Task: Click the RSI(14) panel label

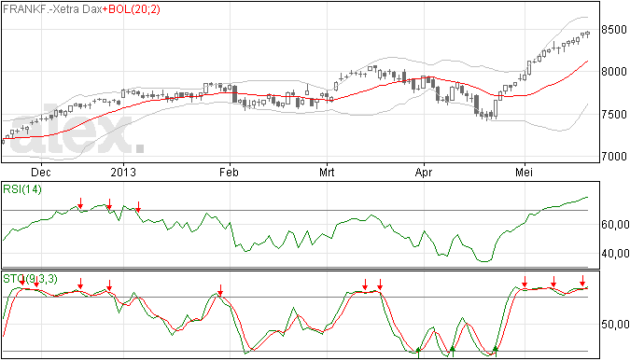Action: pos(22,189)
